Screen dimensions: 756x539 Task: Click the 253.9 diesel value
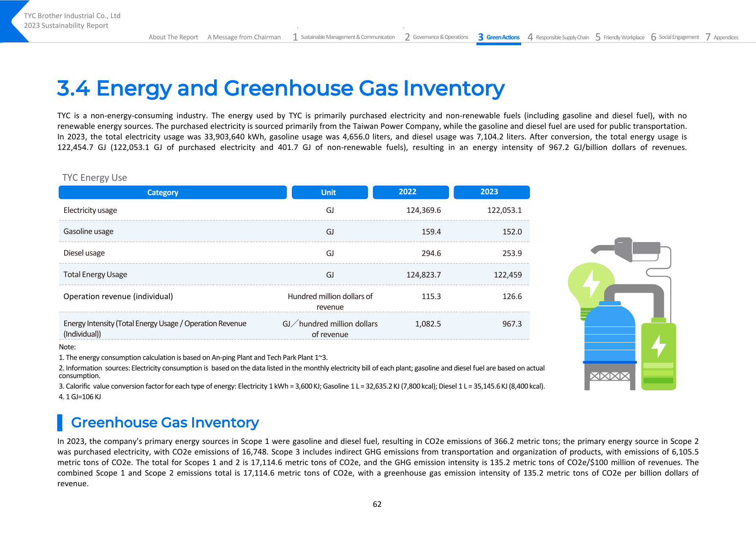click(512, 253)
